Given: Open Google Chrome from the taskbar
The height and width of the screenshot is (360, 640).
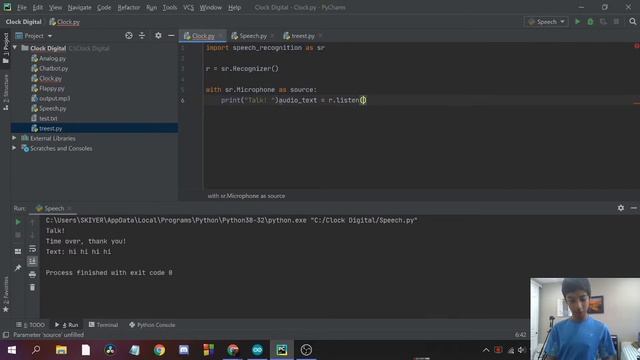Looking at the screenshot, I should 160,350.
